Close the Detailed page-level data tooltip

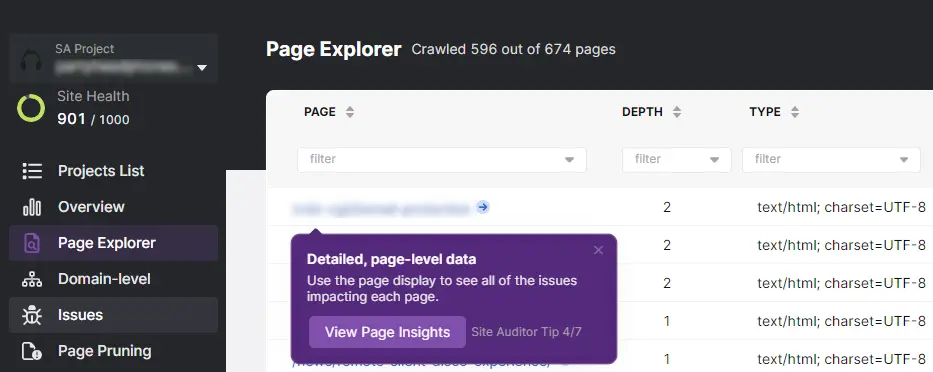click(599, 250)
